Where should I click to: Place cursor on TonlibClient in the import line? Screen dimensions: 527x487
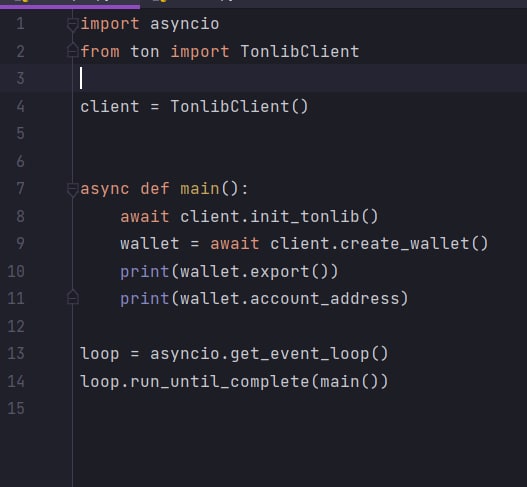(300, 52)
